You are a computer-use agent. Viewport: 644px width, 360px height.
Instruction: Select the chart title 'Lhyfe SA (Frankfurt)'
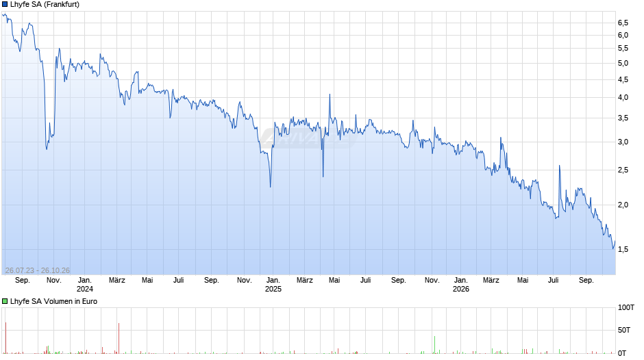tap(45, 5)
